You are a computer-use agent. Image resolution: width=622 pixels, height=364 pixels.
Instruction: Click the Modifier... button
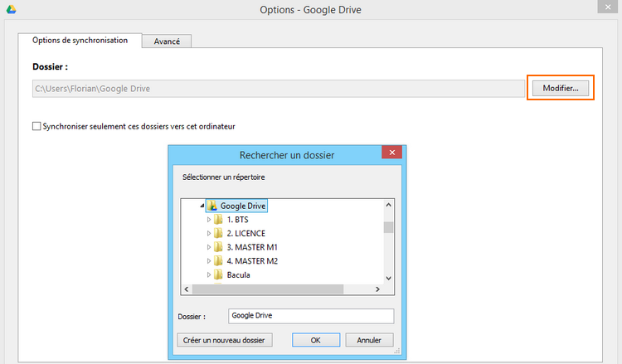(x=561, y=88)
